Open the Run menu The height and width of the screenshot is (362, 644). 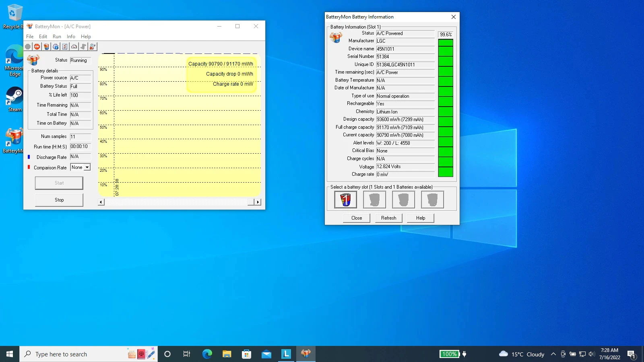pyautogui.click(x=57, y=37)
